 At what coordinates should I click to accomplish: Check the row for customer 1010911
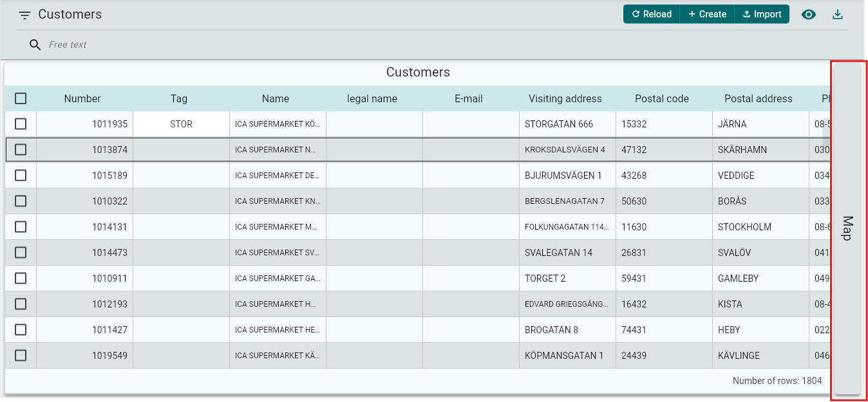click(21, 278)
